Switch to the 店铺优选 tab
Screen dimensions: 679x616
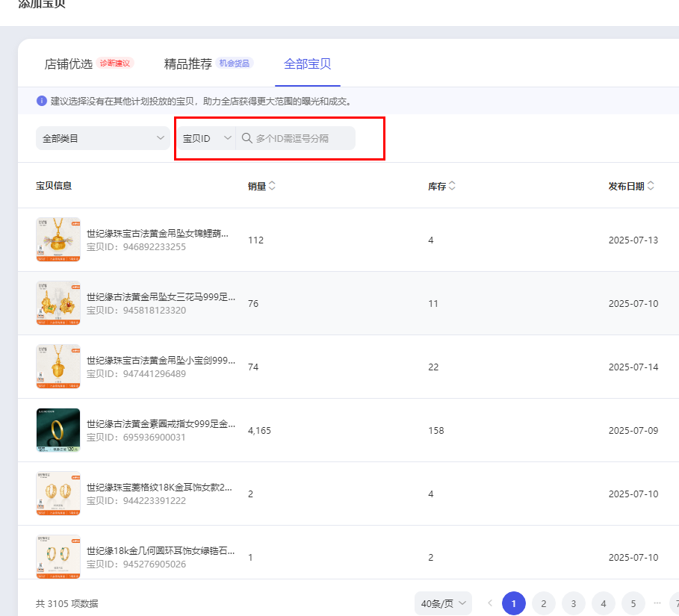tap(68, 63)
